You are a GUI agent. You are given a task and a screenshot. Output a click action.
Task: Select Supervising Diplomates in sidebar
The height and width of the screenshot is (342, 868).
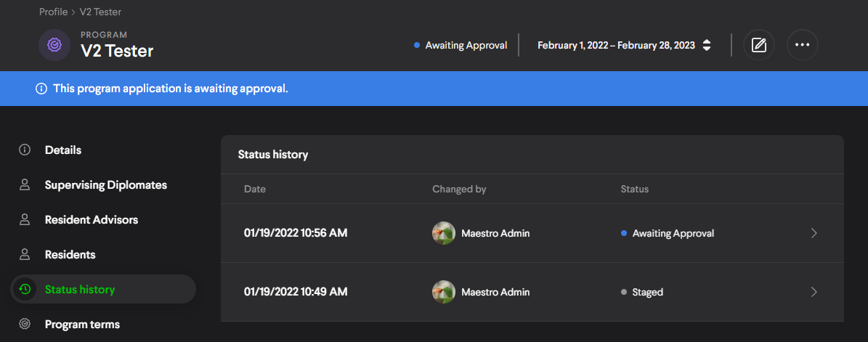coord(105,185)
